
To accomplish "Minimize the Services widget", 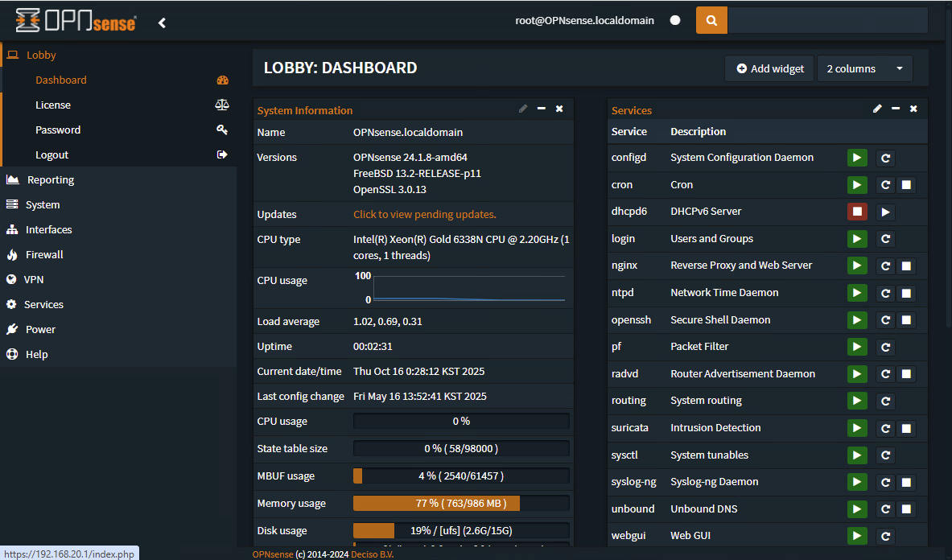I will 896,109.
